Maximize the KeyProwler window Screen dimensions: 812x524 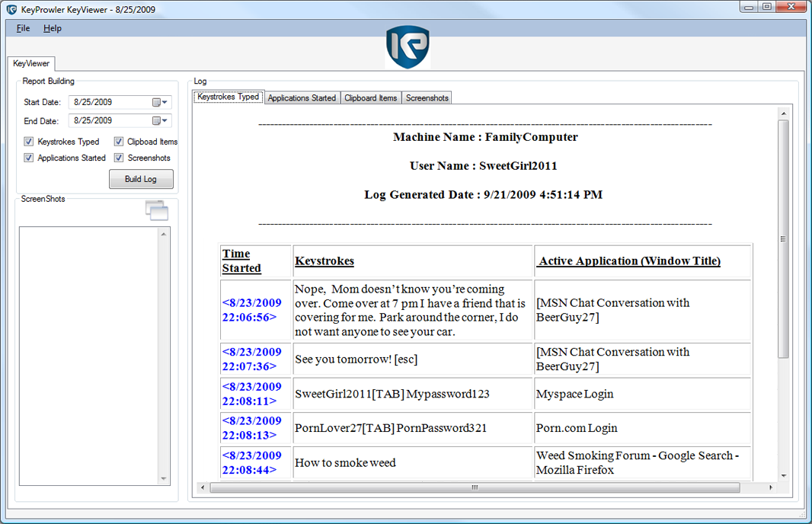point(766,8)
